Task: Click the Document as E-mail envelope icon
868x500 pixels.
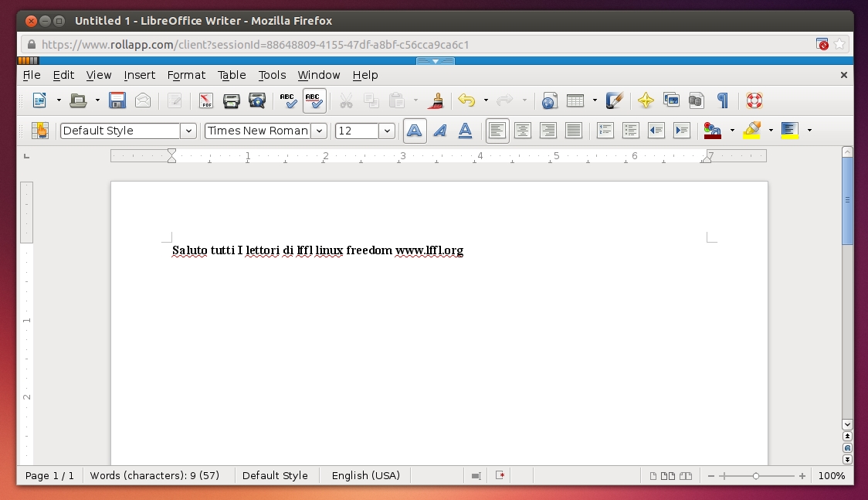Action: point(143,100)
